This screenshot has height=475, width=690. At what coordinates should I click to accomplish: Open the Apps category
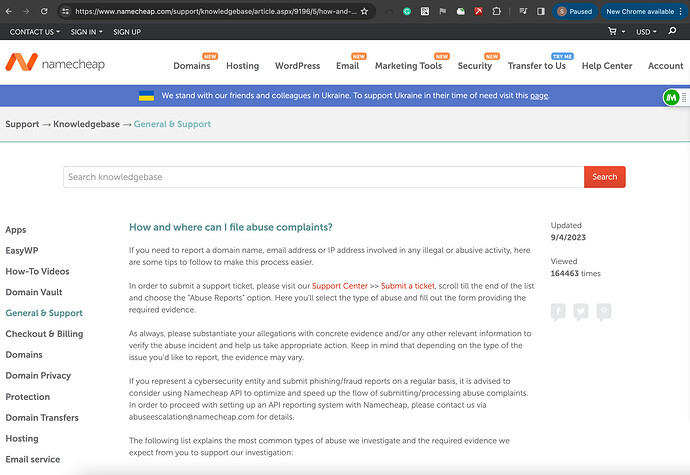(x=16, y=230)
